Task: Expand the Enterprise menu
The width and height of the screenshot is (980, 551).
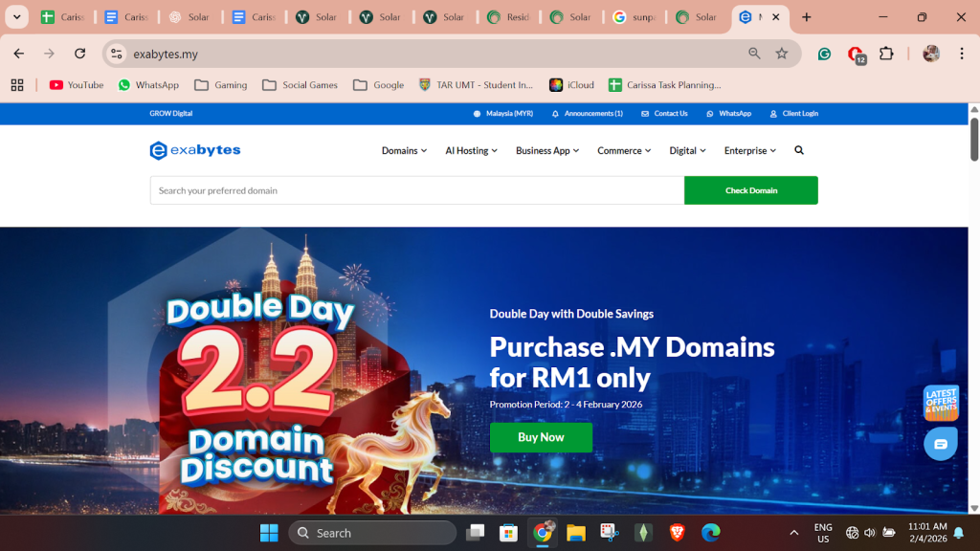Action: tap(750, 150)
